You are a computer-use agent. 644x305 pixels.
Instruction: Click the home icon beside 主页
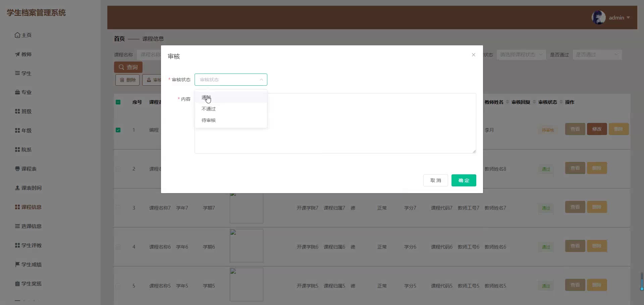point(17,35)
